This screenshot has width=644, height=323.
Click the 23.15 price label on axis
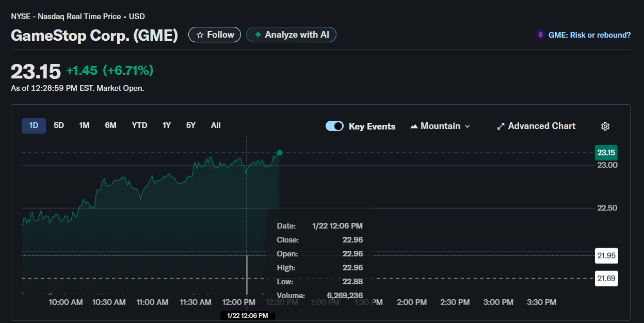pyautogui.click(x=606, y=153)
